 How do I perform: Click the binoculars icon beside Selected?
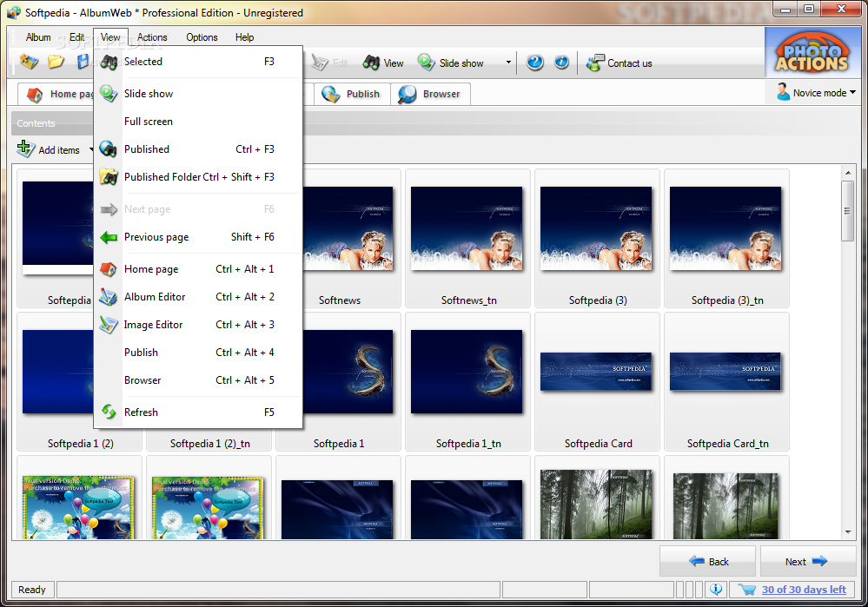(x=109, y=62)
